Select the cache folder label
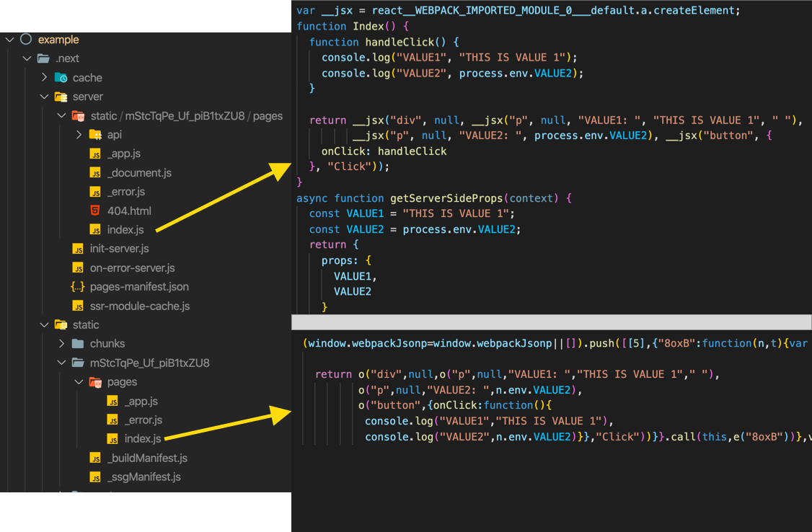Screen dimensions: 812x532 (x=87, y=78)
